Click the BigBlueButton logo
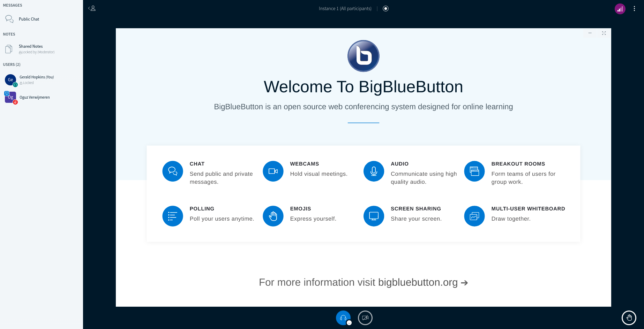Image resolution: width=644 pixels, height=329 pixels. [364, 56]
